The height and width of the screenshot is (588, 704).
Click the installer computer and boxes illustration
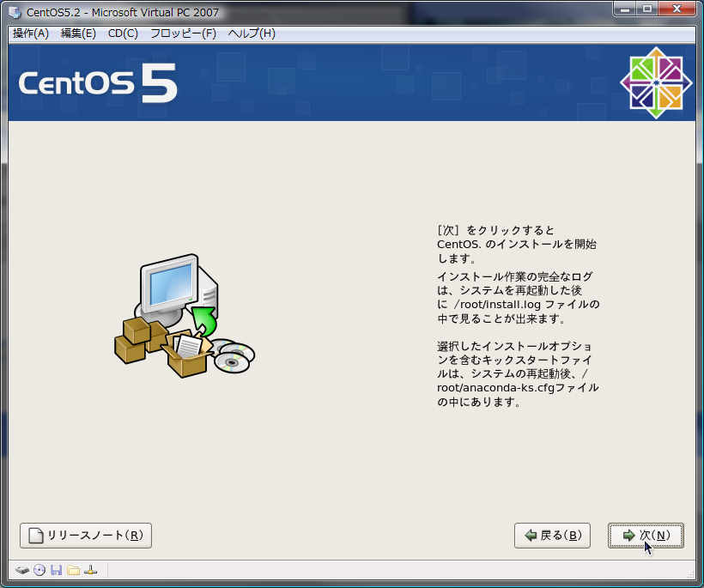point(185,316)
